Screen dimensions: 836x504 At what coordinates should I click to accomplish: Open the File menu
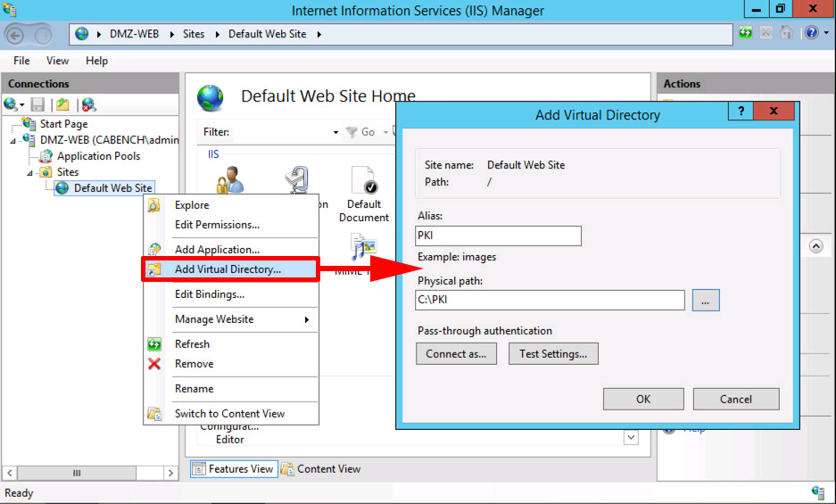click(x=21, y=61)
